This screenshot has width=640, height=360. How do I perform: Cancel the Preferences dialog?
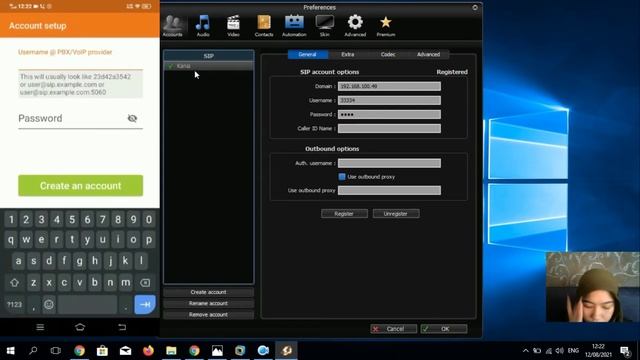pos(393,329)
